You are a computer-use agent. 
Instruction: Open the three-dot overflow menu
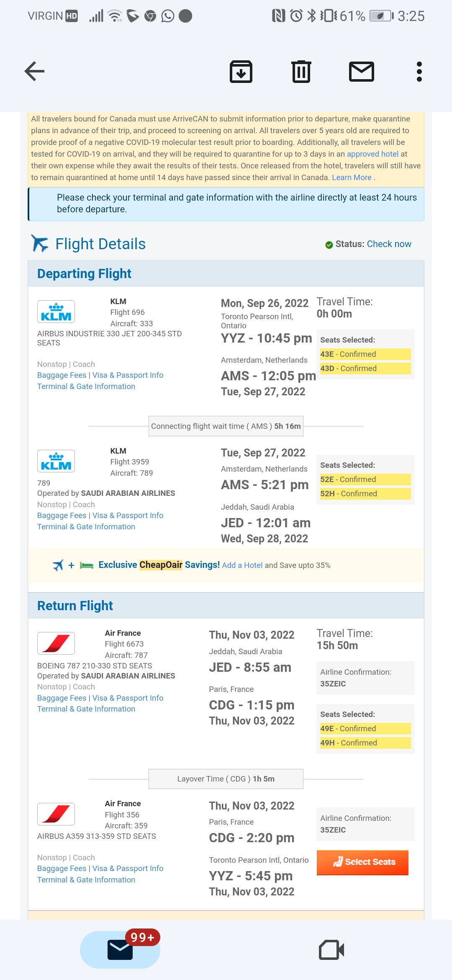pos(419,72)
